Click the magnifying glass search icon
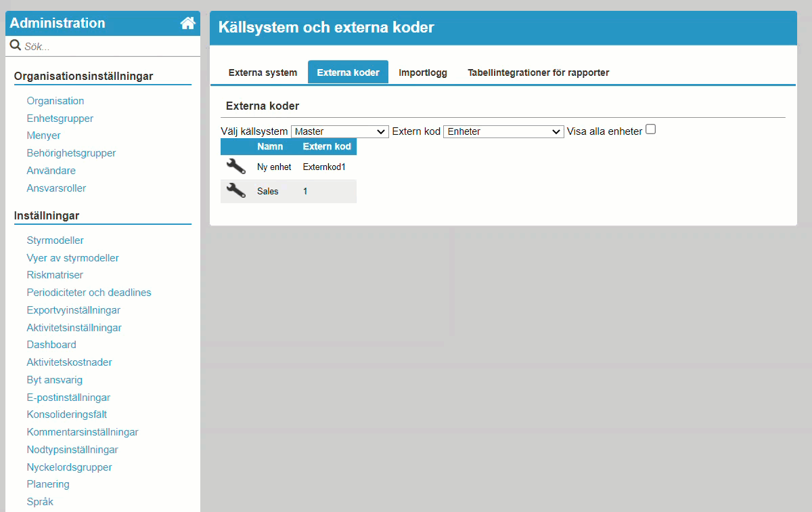This screenshot has width=812, height=512. [x=15, y=45]
